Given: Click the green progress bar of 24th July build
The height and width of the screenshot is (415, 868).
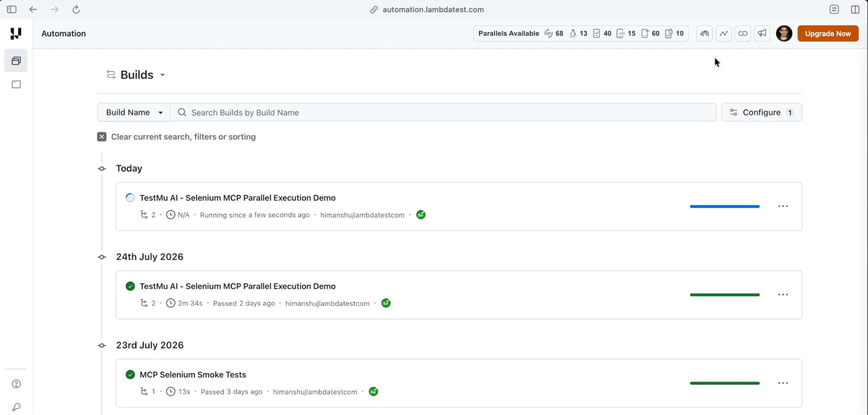Looking at the screenshot, I should click(725, 295).
